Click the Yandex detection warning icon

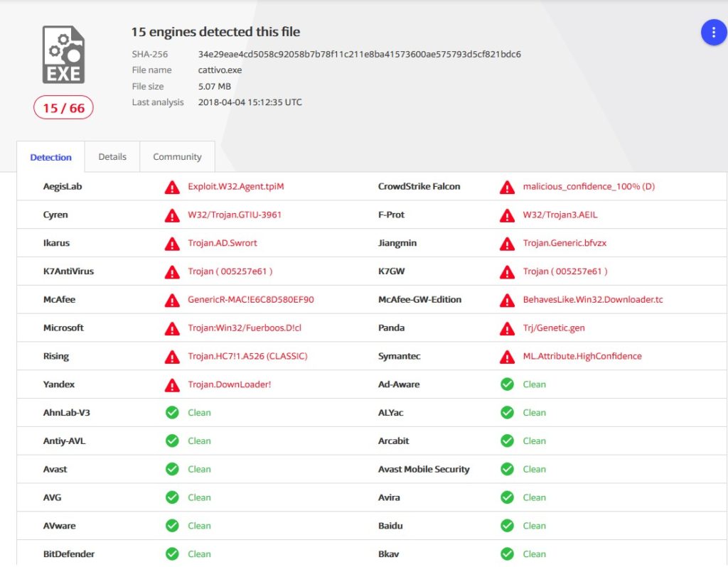coord(172,385)
